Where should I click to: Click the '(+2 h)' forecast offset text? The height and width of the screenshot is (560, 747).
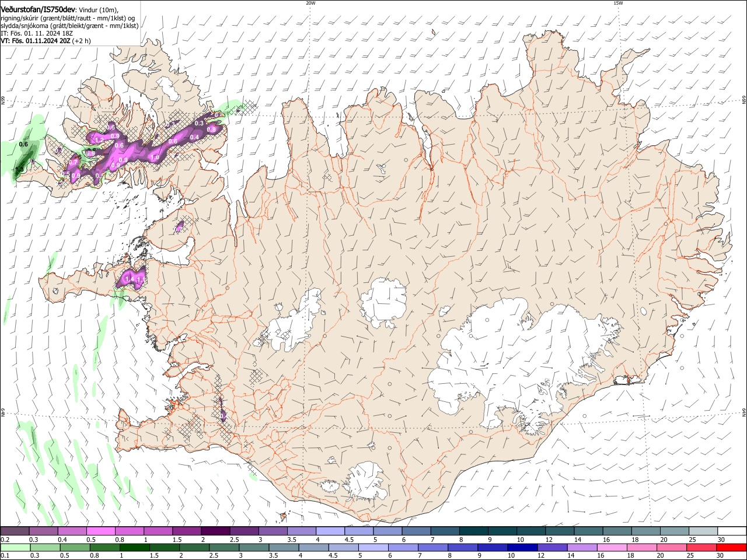81,41
